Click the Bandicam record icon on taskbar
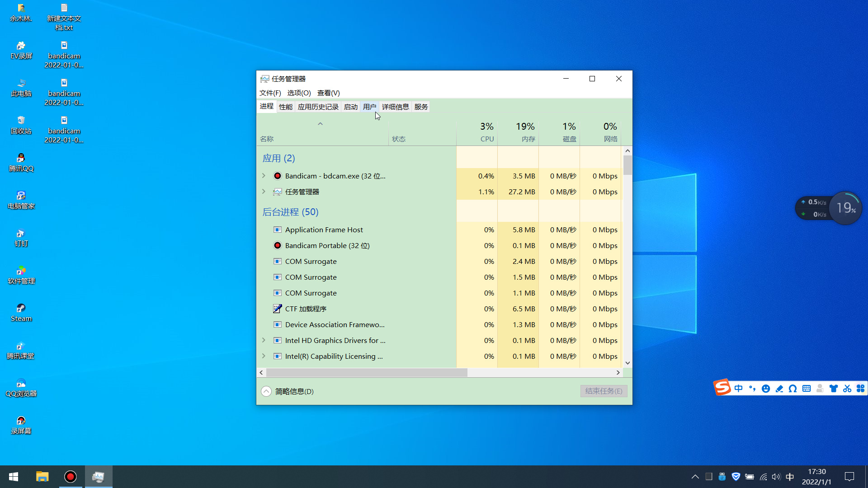The height and width of the screenshot is (488, 868). pyautogui.click(x=70, y=476)
